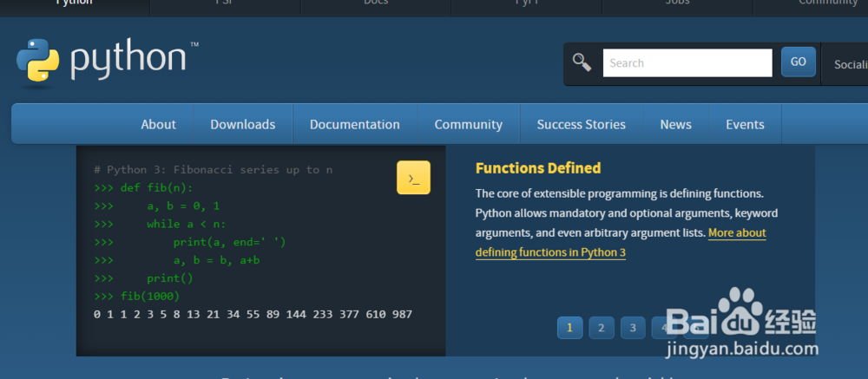Show slide 3 of the code examples
Viewport: 868px width, 379px height.
[x=633, y=328]
